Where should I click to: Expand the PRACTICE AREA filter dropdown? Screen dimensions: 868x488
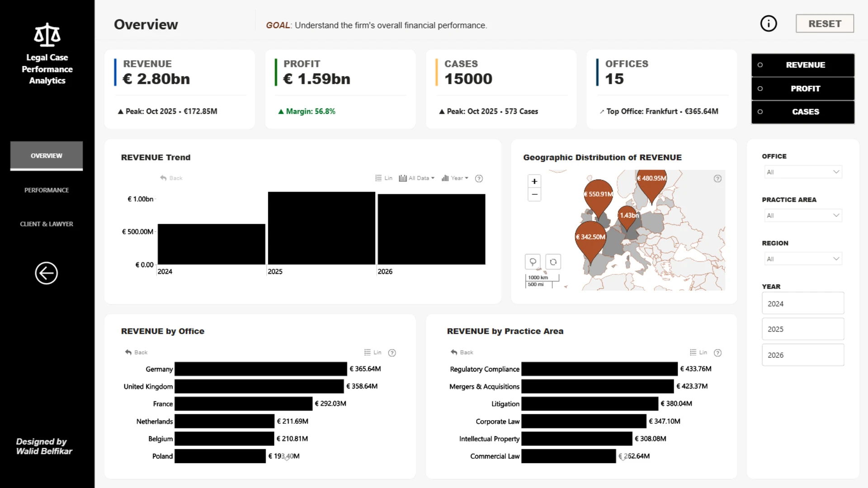pyautogui.click(x=802, y=216)
